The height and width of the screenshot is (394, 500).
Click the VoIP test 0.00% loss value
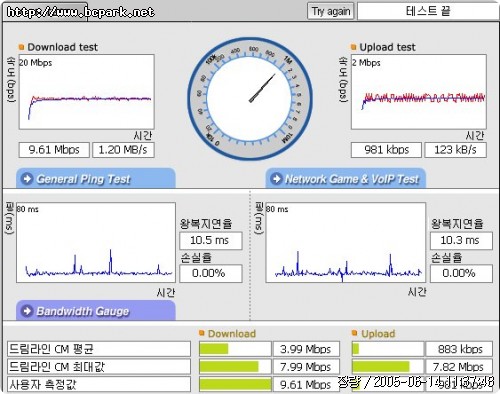[461, 273]
